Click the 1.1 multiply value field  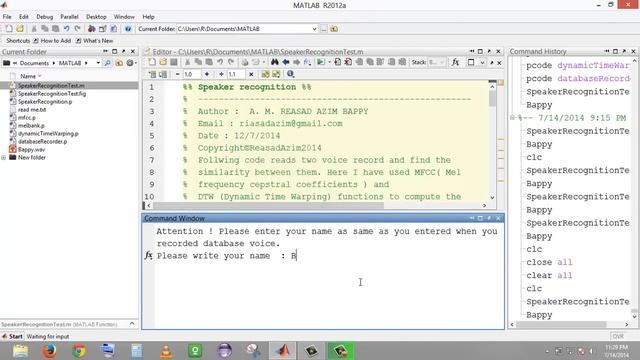[236, 74]
